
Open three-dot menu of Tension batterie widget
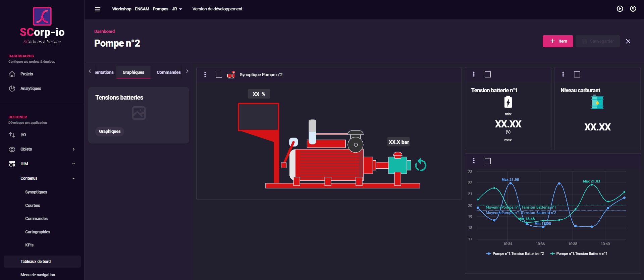point(474,74)
